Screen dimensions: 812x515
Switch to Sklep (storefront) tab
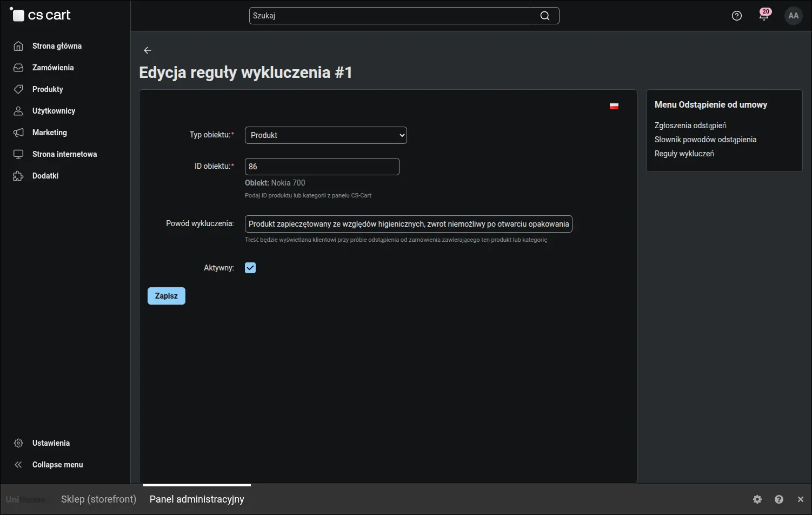point(98,499)
